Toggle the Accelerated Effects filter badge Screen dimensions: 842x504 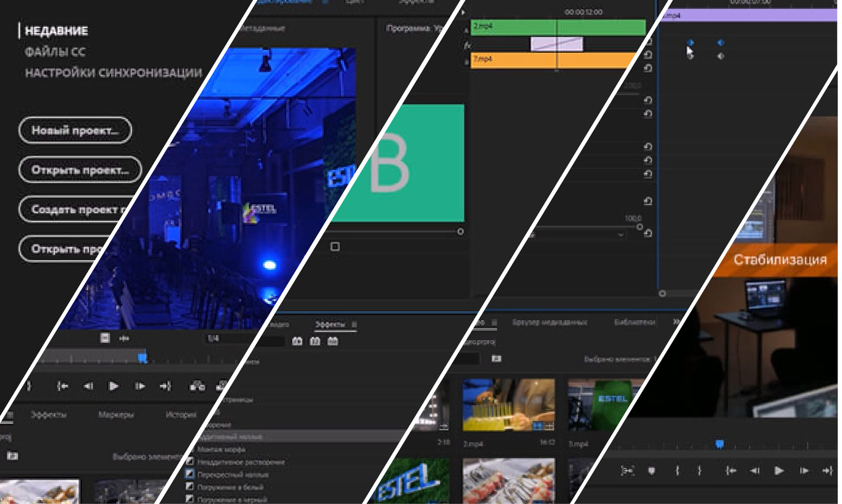point(297,342)
